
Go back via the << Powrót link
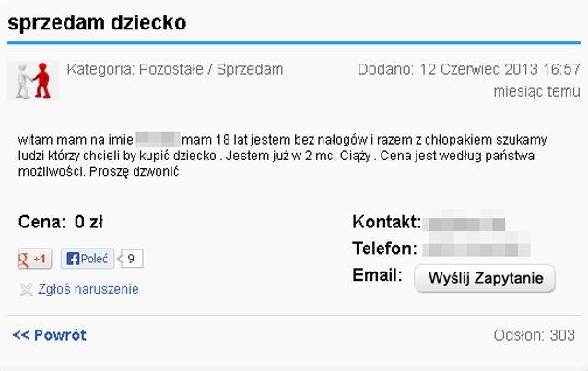[x=49, y=335]
